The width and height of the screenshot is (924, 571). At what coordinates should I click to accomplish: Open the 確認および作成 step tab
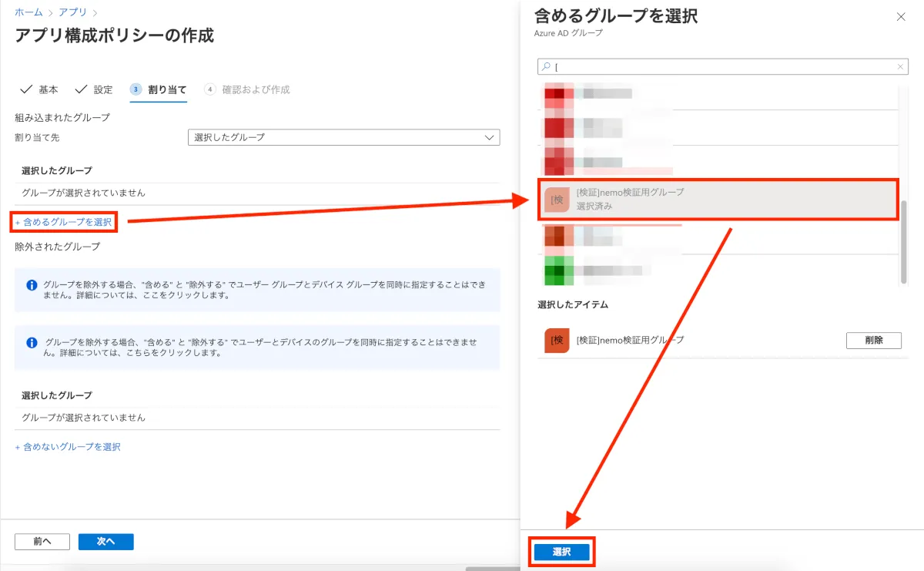(x=247, y=89)
